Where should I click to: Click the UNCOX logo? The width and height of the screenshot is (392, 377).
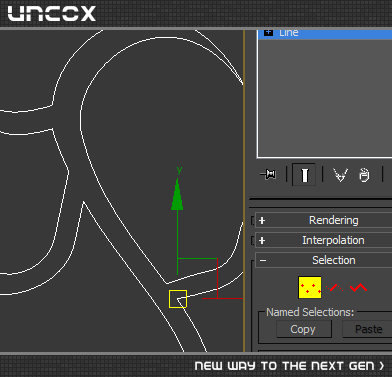[x=52, y=14]
